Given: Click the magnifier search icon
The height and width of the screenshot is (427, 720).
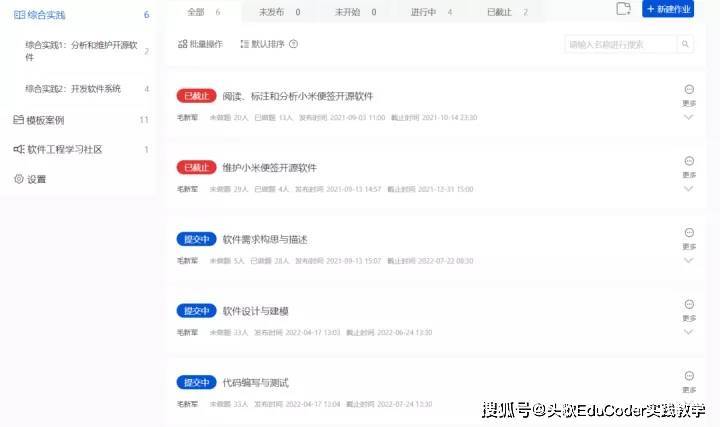Looking at the screenshot, I should pos(685,44).
